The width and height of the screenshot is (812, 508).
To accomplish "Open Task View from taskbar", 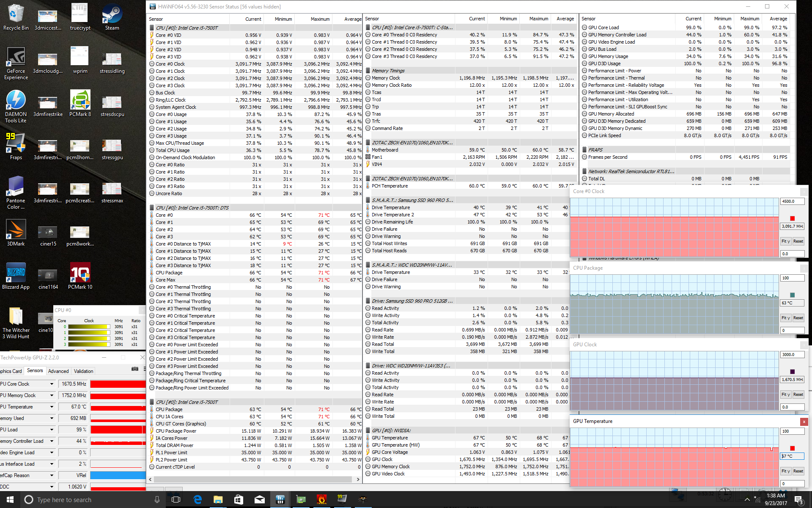I will [x=176, y=500].
